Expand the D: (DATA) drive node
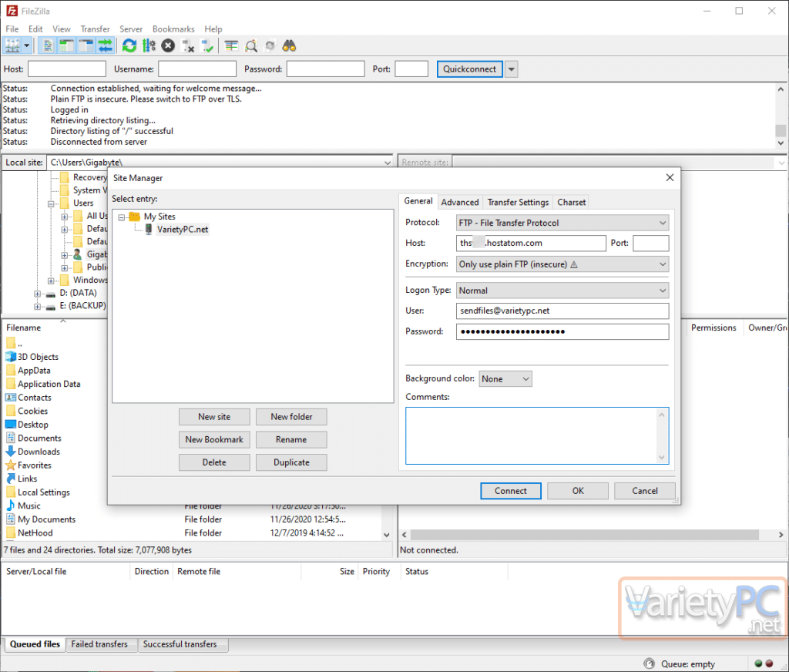This screenshot has width=789, height=672. coord(38,294)
